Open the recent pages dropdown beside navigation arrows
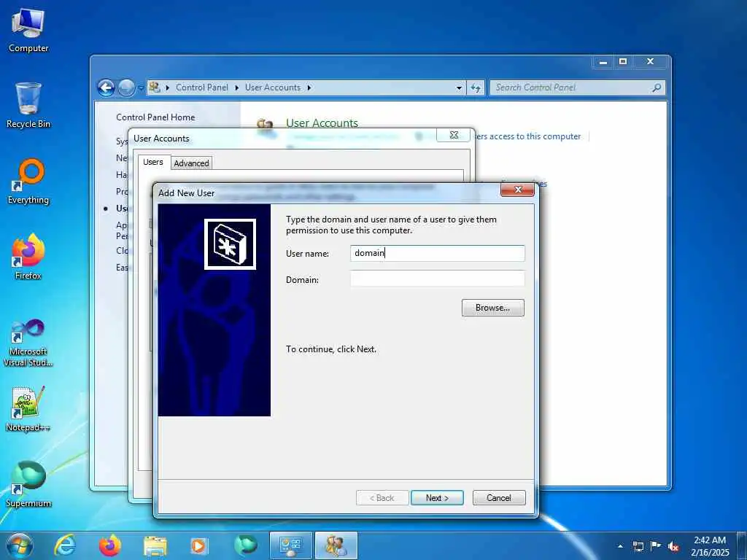Image resolution: width=747 pixels, height=560 pixels. coord(141,87)
